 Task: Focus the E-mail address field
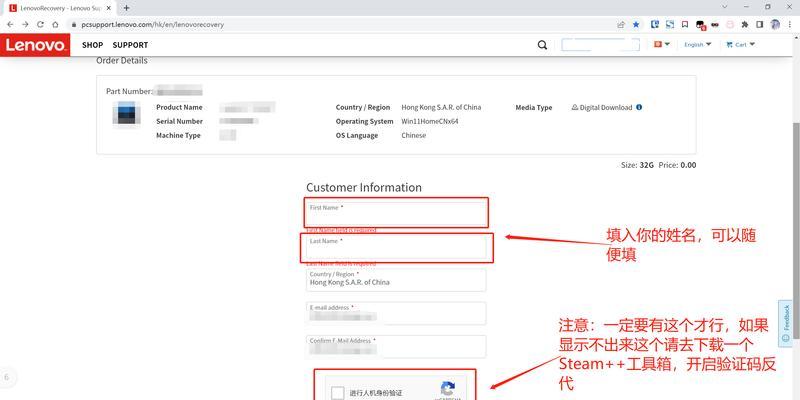396,313
